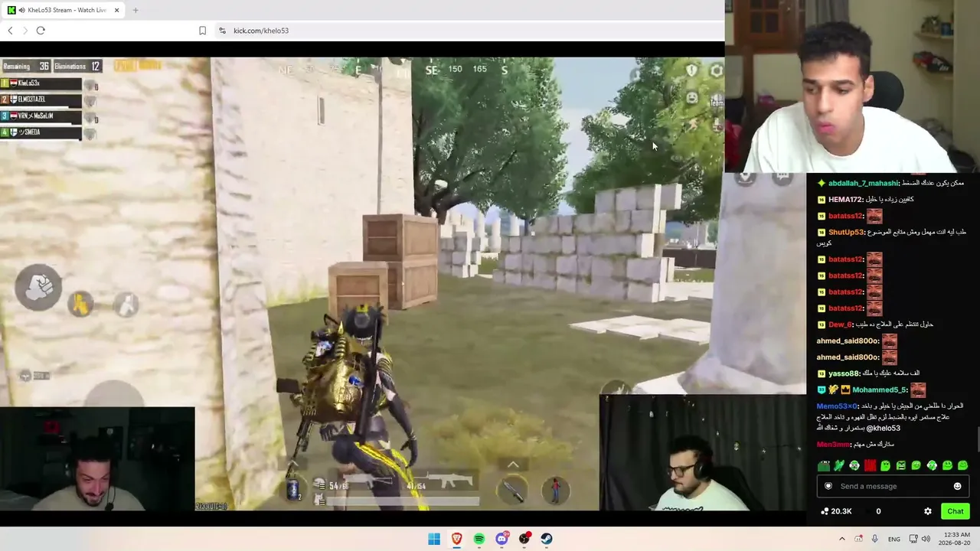
Task: Open Steam from the taskbar
Action: [x=547, y=539]
